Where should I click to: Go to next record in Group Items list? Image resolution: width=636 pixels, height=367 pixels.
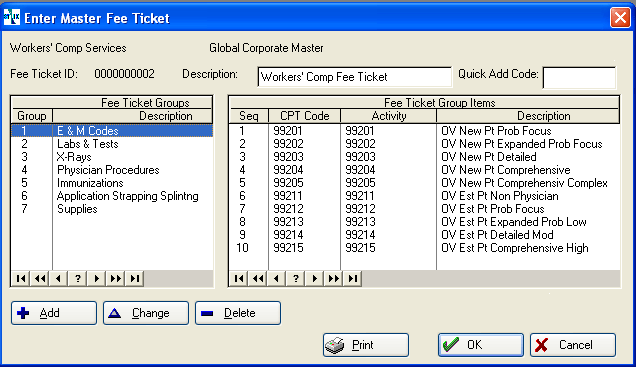[x=314, y=279]
